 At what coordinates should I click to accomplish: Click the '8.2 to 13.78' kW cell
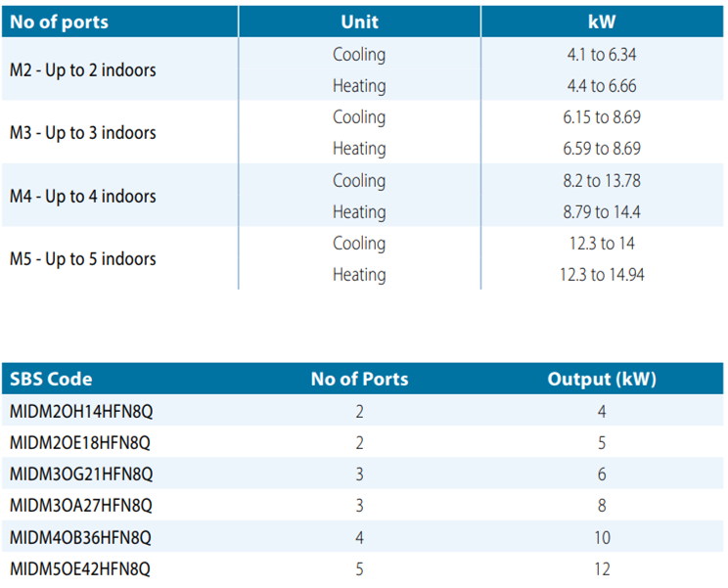click(602, 181)
